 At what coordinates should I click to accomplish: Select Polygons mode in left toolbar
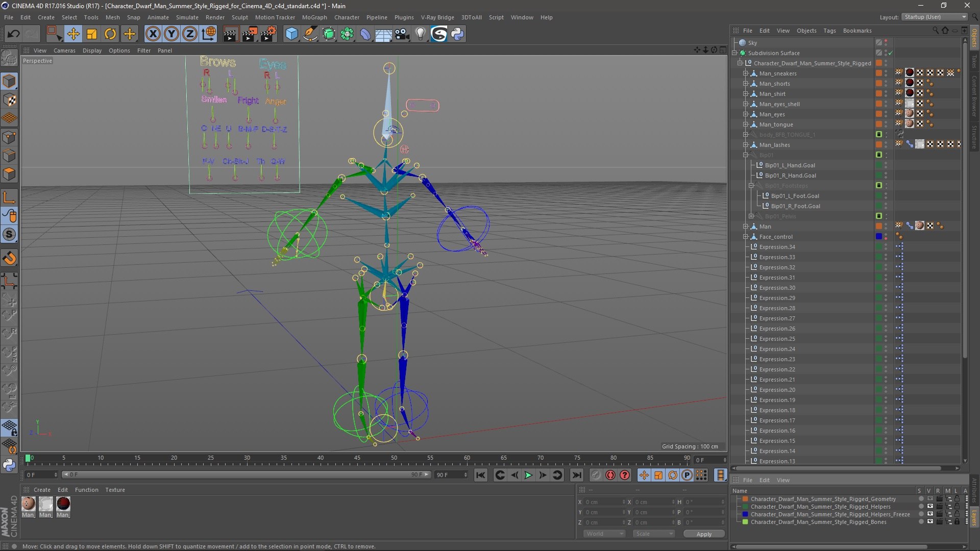click(9, 174)
